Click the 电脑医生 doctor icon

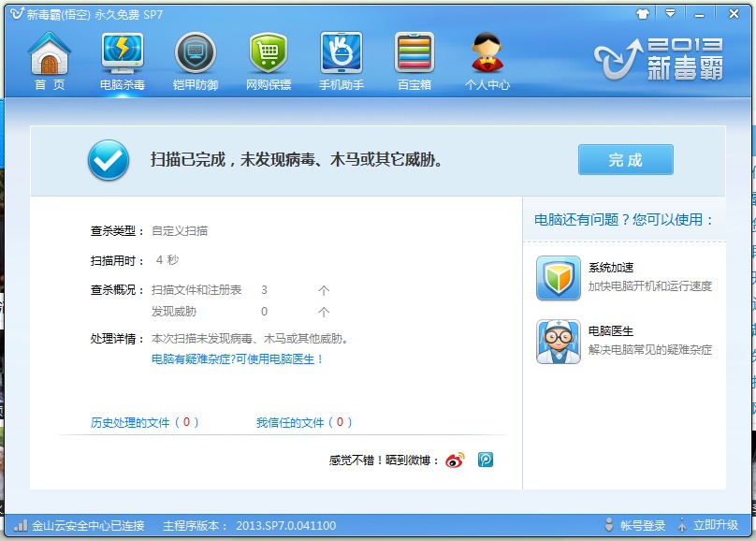pyautogui.click(x=559, y=342)
